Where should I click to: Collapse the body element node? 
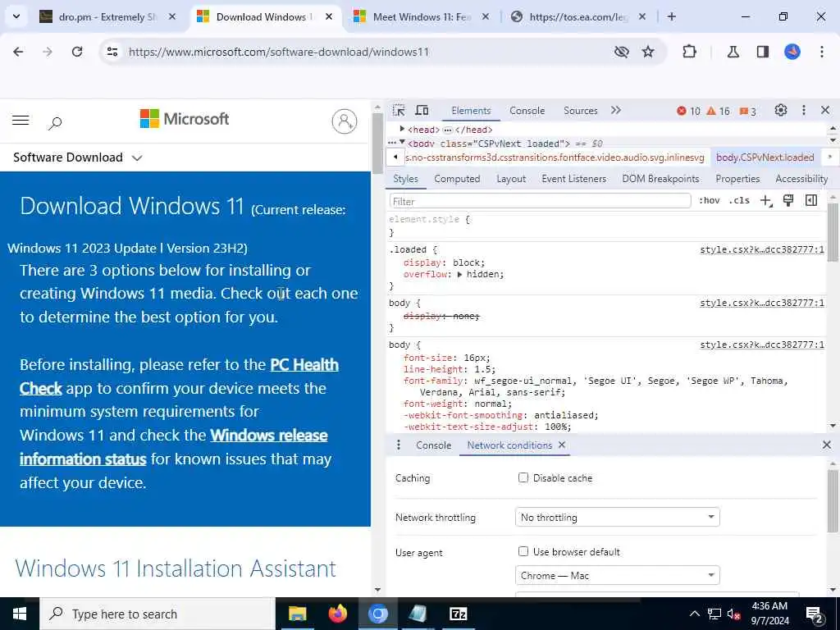402,143
